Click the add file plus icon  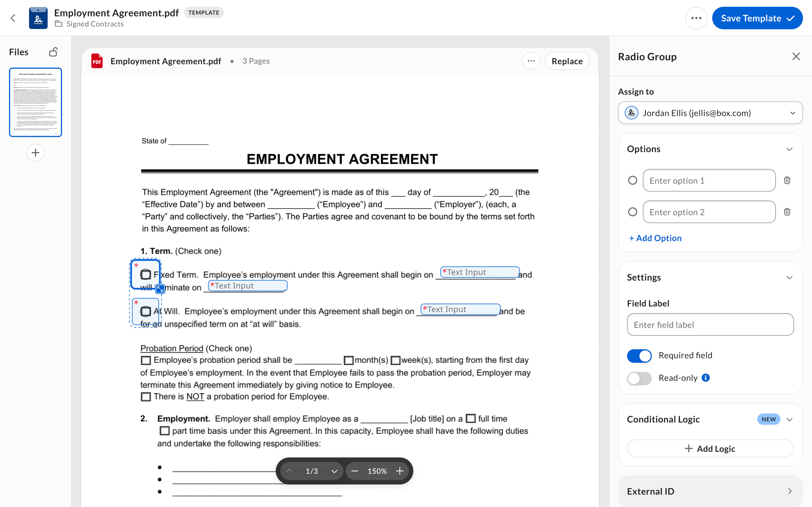pyautogui.click(x=35, y=153)
